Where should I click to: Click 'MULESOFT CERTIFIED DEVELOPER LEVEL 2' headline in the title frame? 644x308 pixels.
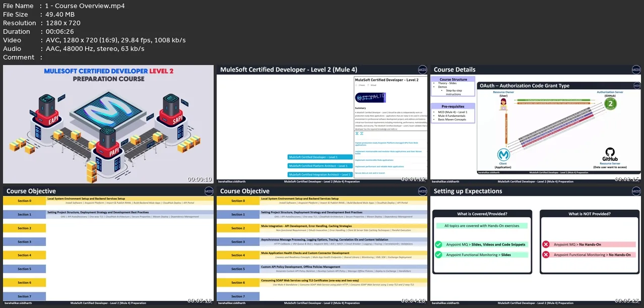(x=109, y=71)
